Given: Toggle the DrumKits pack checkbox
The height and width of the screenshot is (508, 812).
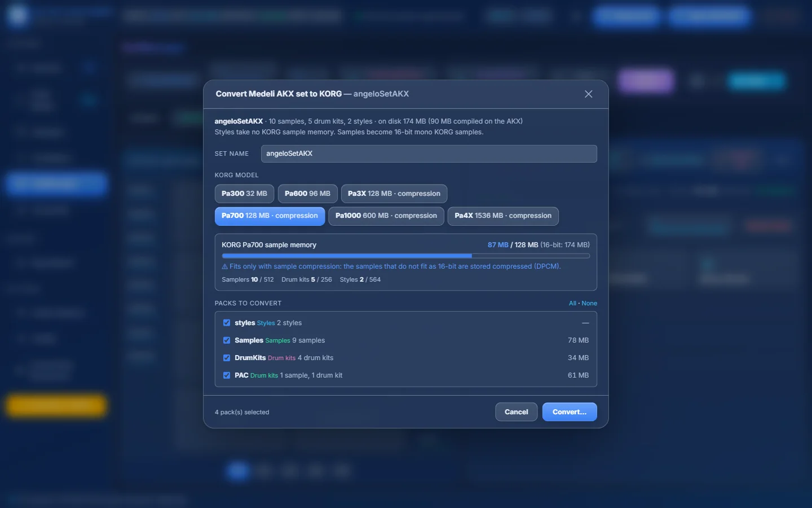Looking at the screenshot, I should 227,358.
